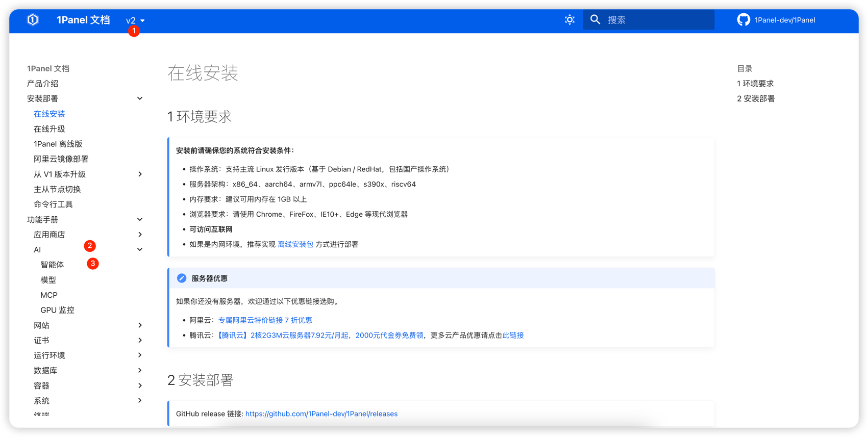The image size is (868, 437).
Task: Open the GitHub octocat icon
Action: pos(743,20)
